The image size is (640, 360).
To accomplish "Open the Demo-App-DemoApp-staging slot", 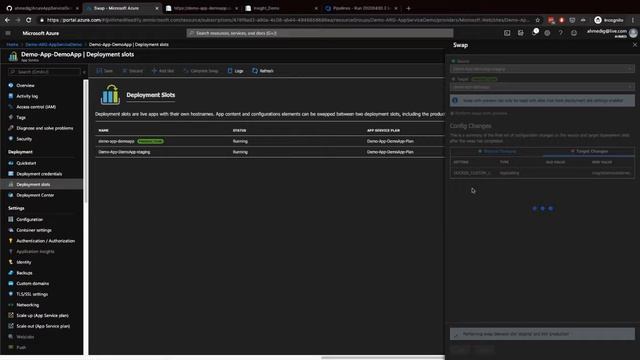I will click(124, 152).
